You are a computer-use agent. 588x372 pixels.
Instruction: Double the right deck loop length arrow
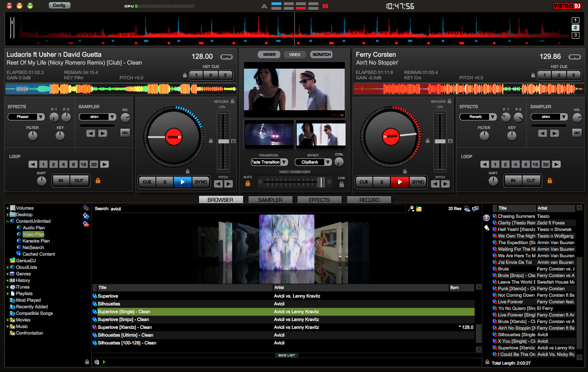(x=556, y=164)
